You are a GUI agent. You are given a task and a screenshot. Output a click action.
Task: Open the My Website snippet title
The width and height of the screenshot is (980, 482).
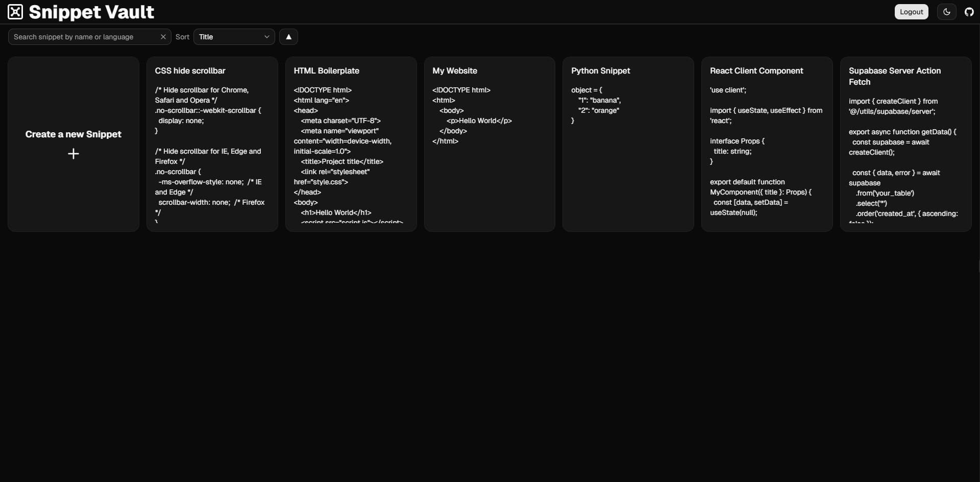(x=455, y=71)
